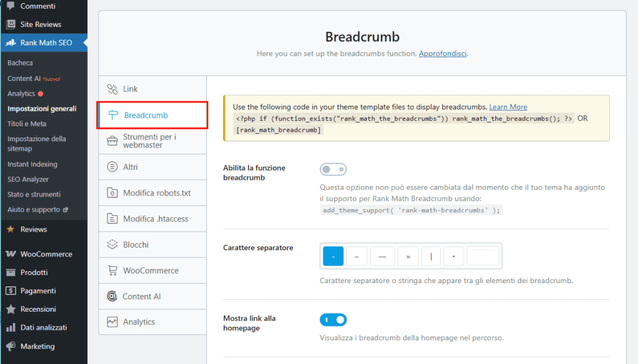This screenshot has height=364, width=638.
Task: Select the pipe separator character
Action: point(431,256)
